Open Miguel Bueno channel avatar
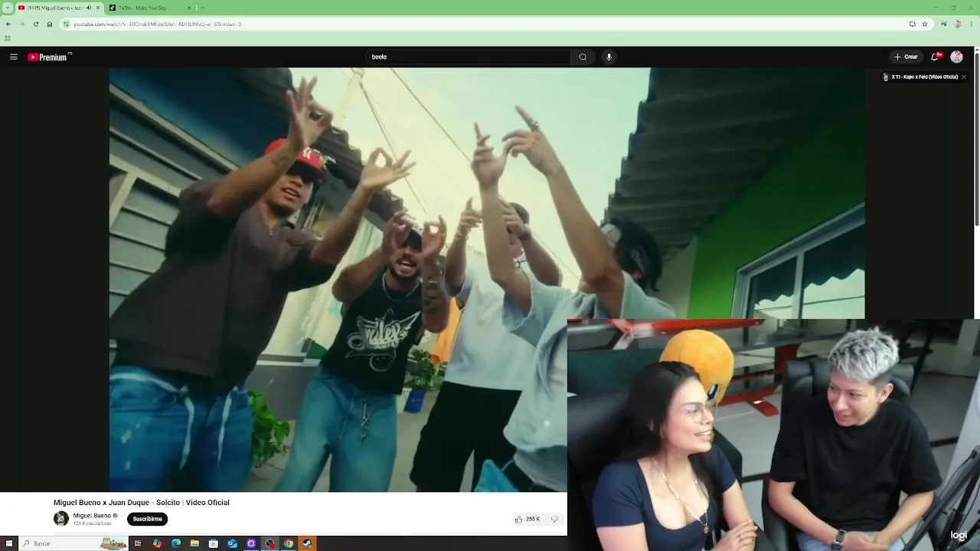 61,519
